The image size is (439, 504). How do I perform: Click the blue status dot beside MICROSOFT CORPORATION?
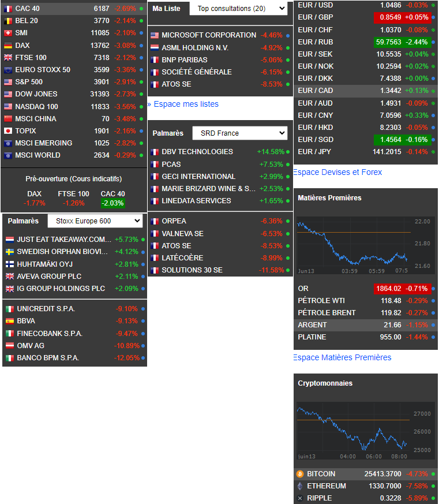point(288,35)
